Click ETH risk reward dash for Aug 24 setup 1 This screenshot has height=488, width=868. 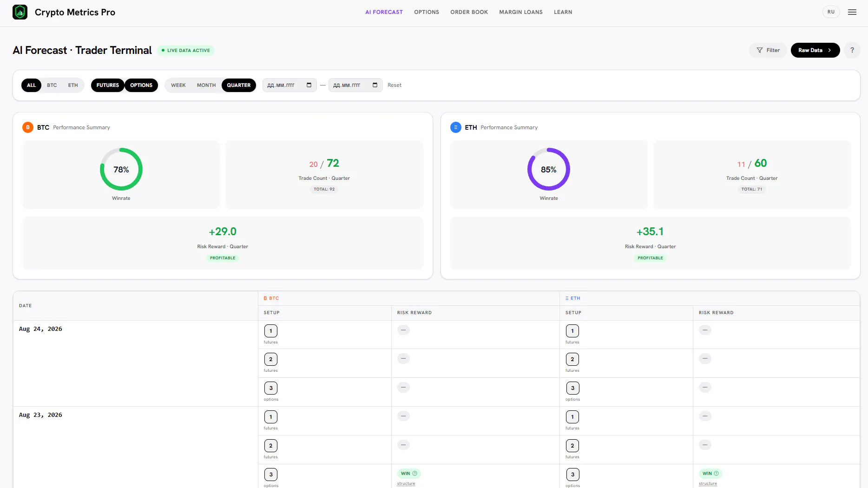tap(705, 330)
